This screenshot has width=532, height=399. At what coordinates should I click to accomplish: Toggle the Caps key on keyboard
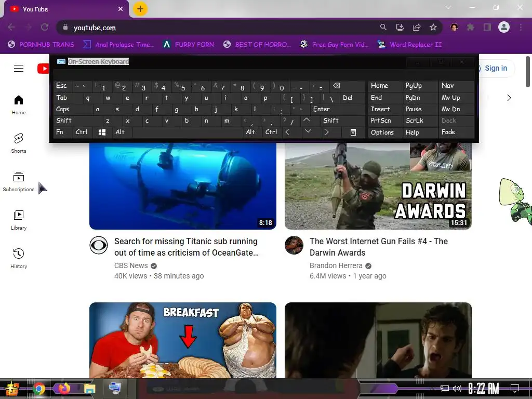point(73,109)
